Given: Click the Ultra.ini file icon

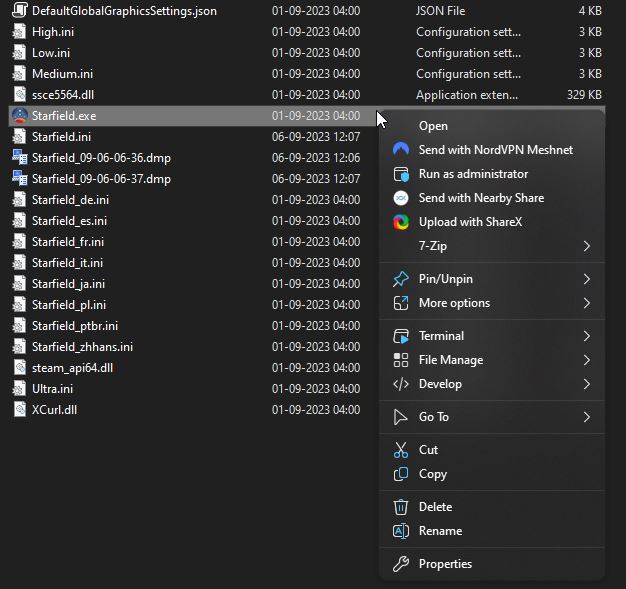Looking at the screenshot, I should tap(20, 389).
